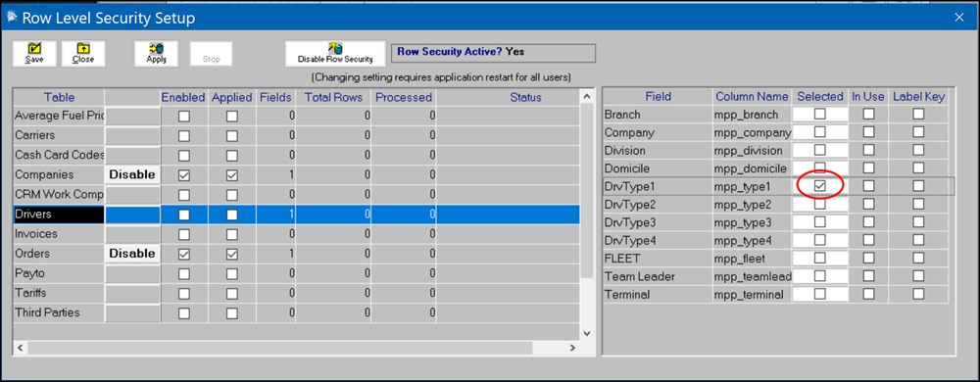The image size is (980, 382).
Task: Close the Row Level Security Setup window
Action: pos(959,18)
